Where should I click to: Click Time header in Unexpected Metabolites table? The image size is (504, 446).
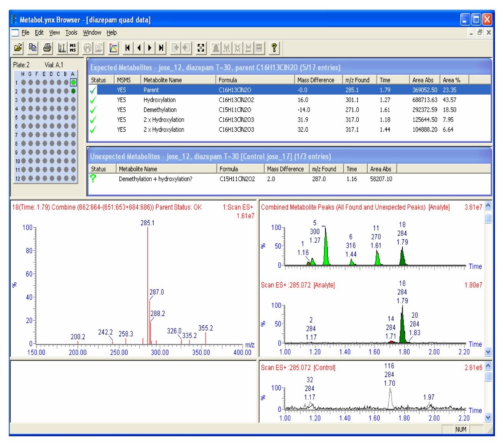tap(356, 169)
